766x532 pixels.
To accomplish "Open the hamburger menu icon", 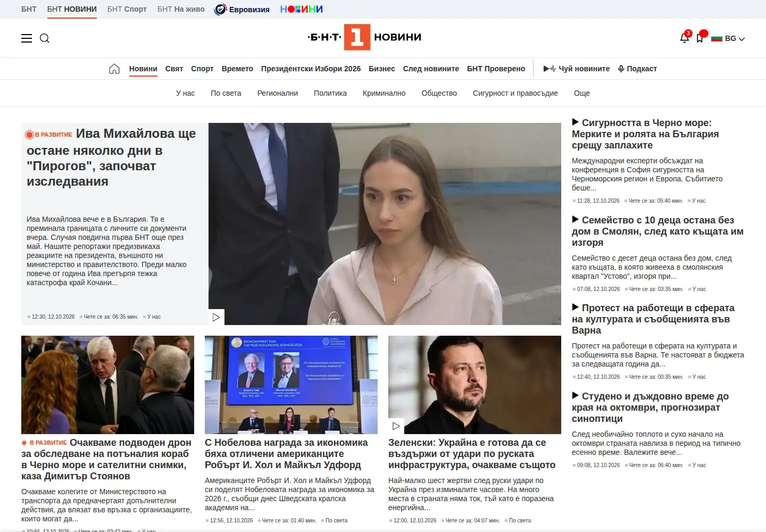I will (27, 38).
